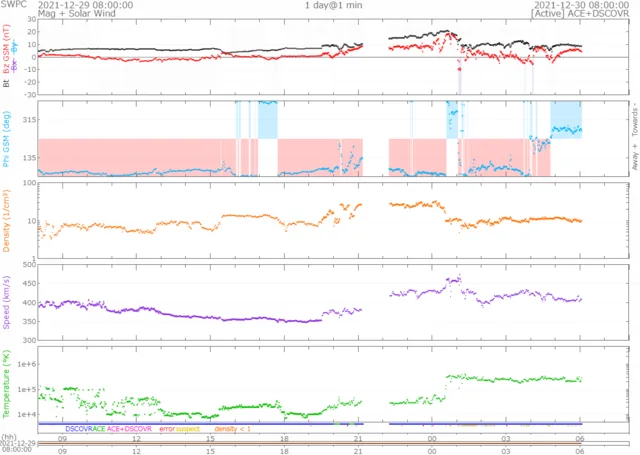Click the -30 tick on the magnetic field axis

[30, 95]
